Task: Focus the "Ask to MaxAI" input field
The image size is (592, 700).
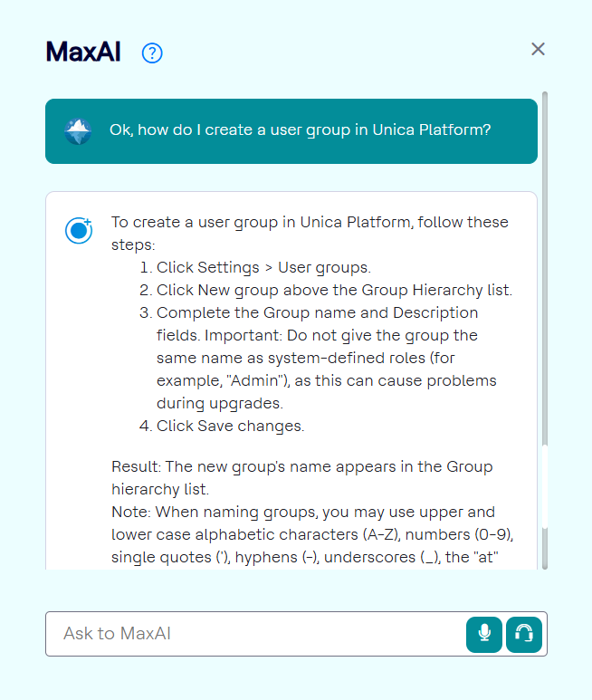Action: pos(253,634)
